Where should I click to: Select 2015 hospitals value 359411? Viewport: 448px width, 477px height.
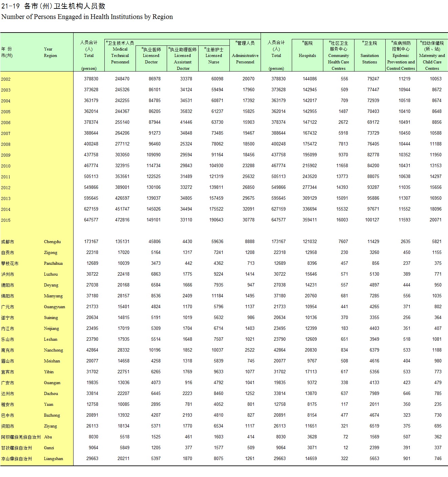pyautogui.click(x=310, y=220)
